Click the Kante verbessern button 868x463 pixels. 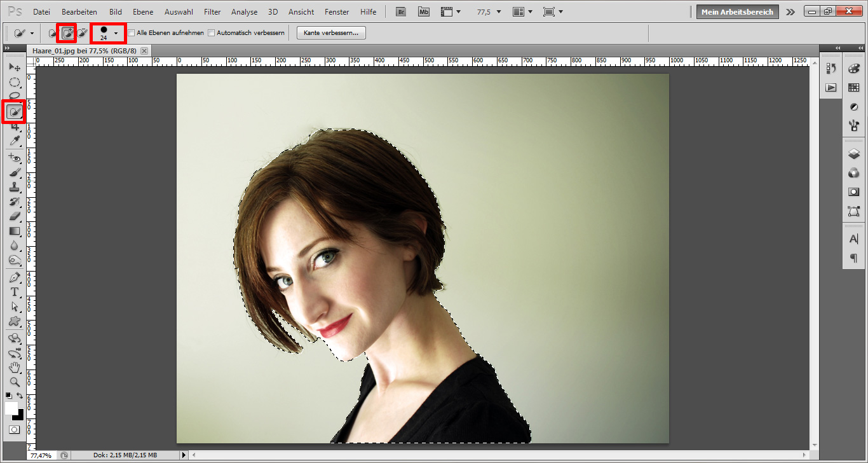(330, 32)
